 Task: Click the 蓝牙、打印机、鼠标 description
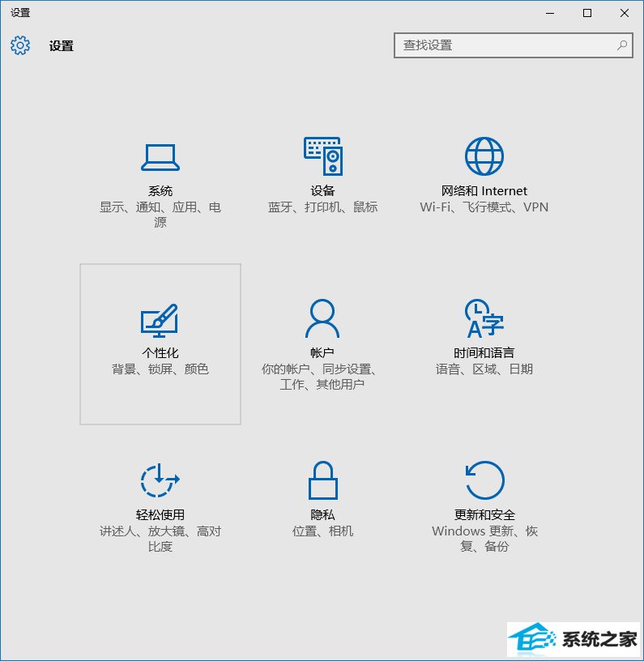point(323,207)
